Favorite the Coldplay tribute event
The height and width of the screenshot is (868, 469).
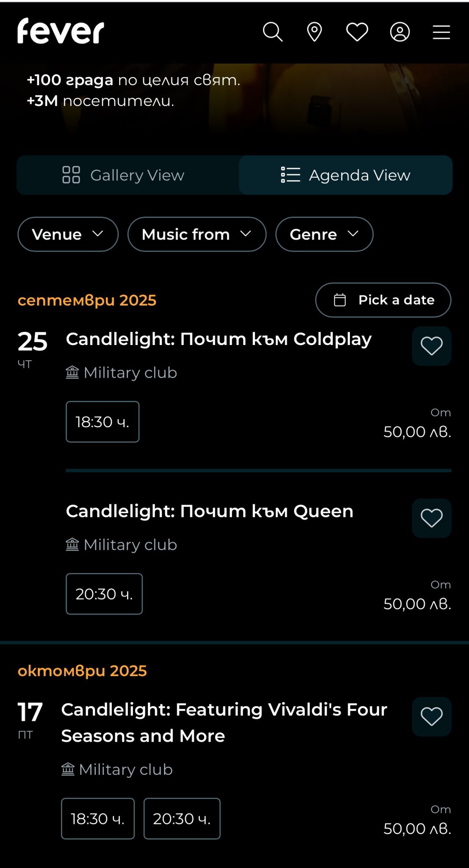[x=431, y=346]
